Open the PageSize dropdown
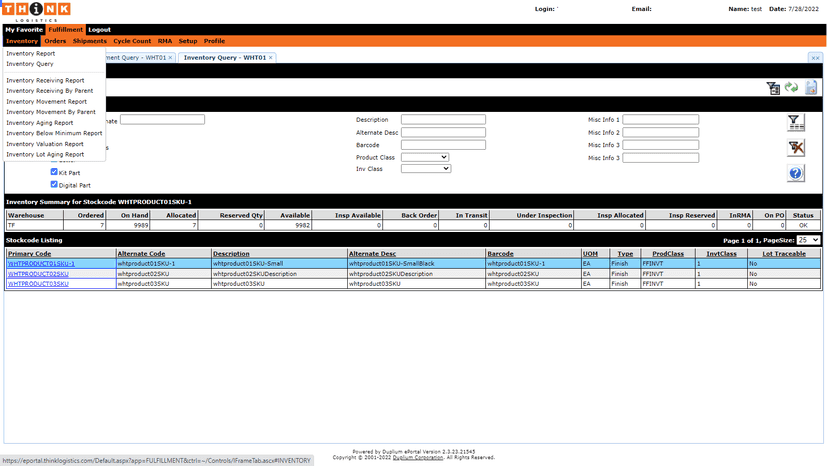This screenshot has height=466, width=828. pyautogui.click(x=808, y=240)
